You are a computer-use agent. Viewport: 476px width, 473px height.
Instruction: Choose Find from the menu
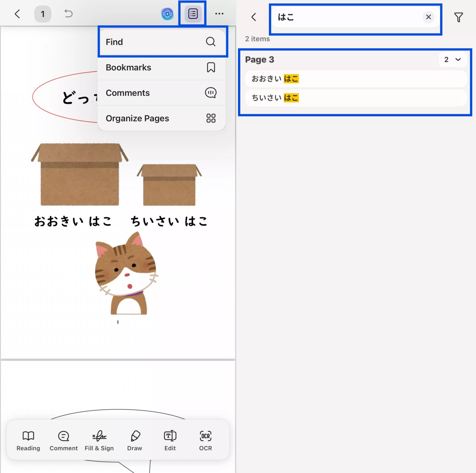pos(161,42)
